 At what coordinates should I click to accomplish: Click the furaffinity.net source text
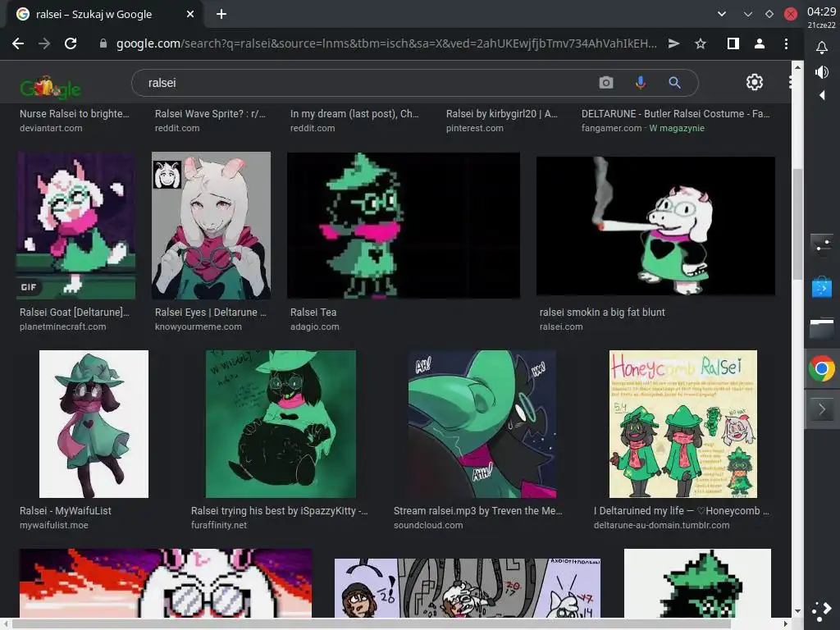coord(218,526)
